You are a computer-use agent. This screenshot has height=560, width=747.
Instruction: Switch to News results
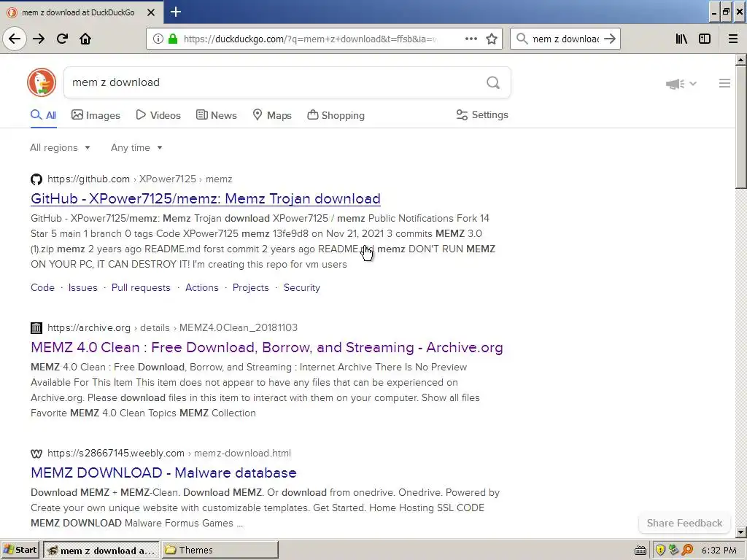tap(216, 115)
